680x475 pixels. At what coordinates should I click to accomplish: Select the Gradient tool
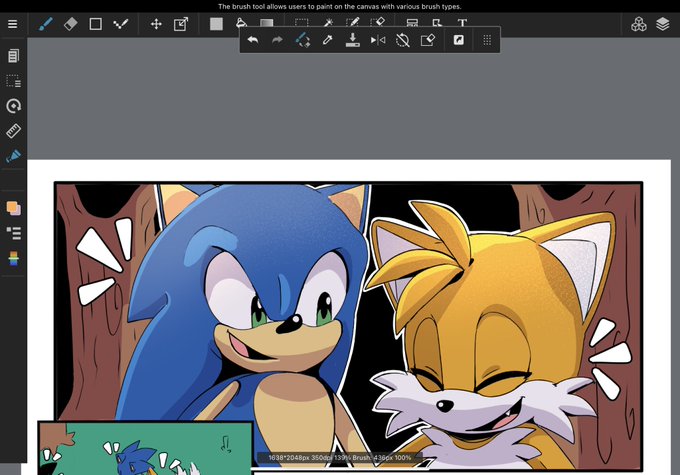click(x=267, y=23)
